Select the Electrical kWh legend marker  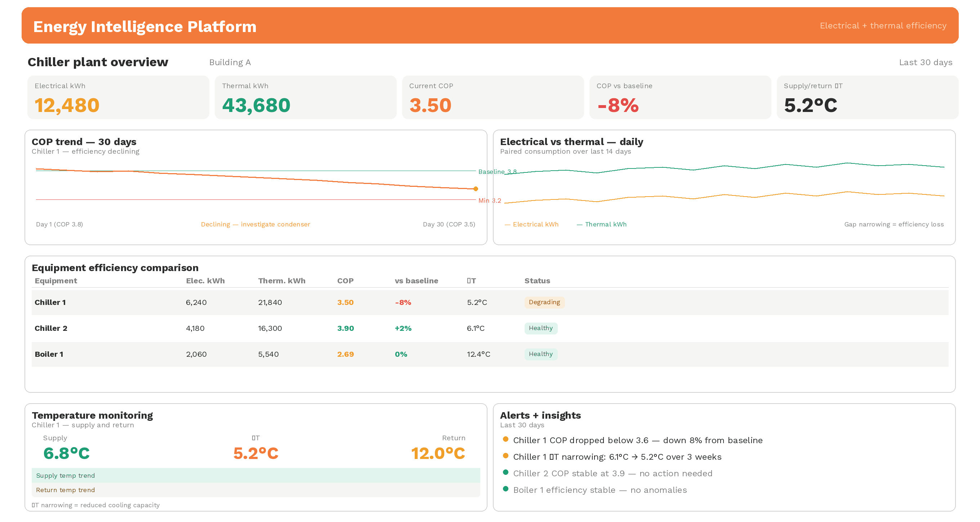tap(508, 224)
